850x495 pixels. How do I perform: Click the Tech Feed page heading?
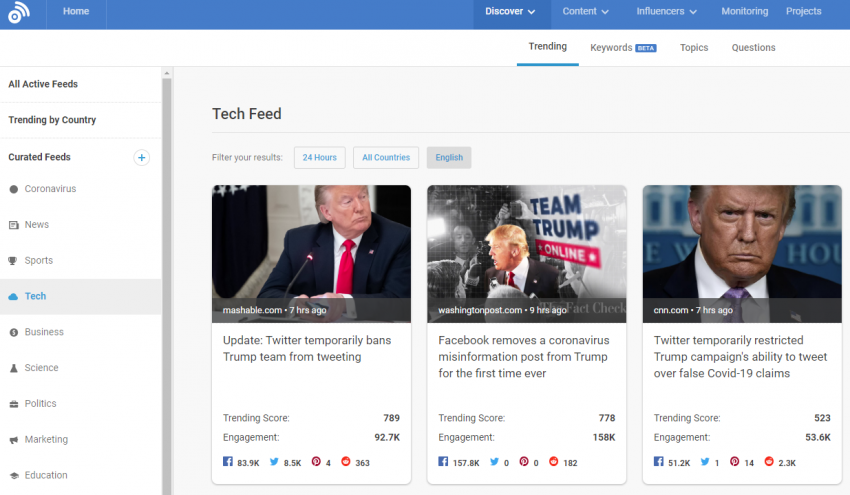pos(247,114)
